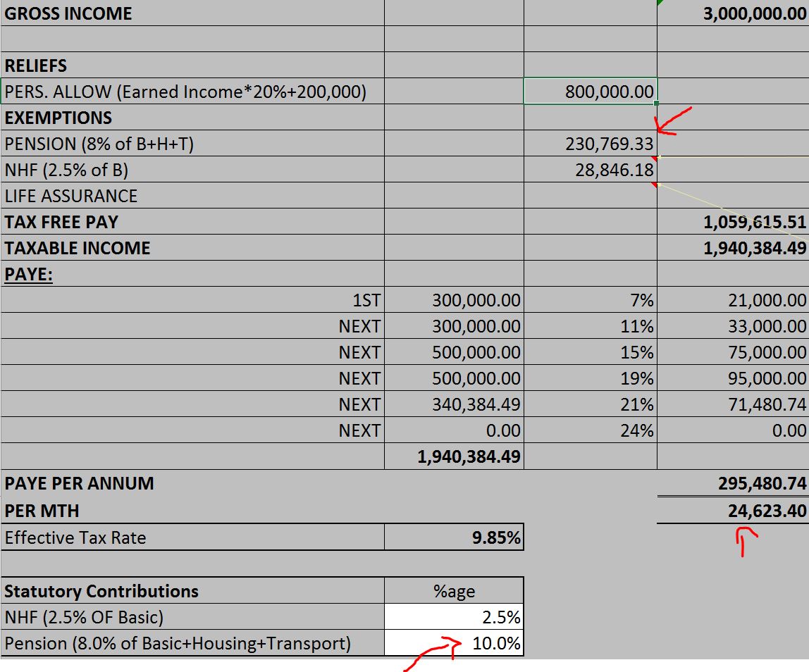Select the pension exemption amount 230,769.33
809x672 pixels.
[591, 144]
